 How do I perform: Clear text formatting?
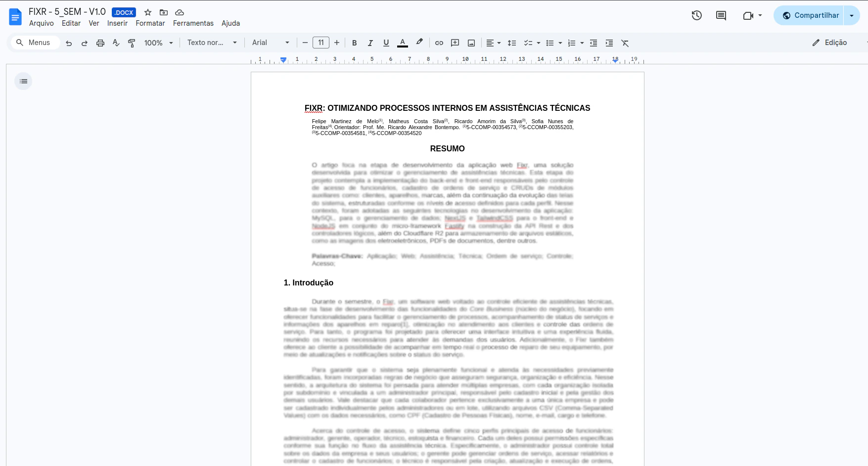click(x=625, y=43)
